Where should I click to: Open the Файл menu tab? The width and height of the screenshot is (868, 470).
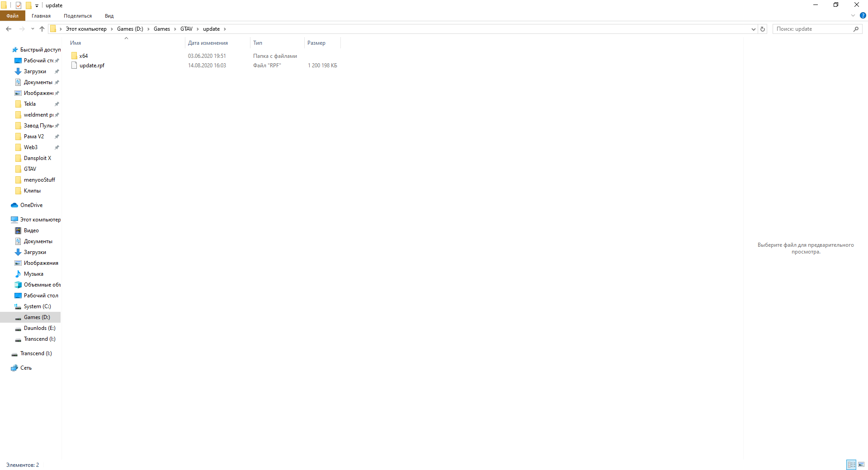pos(13,16)
